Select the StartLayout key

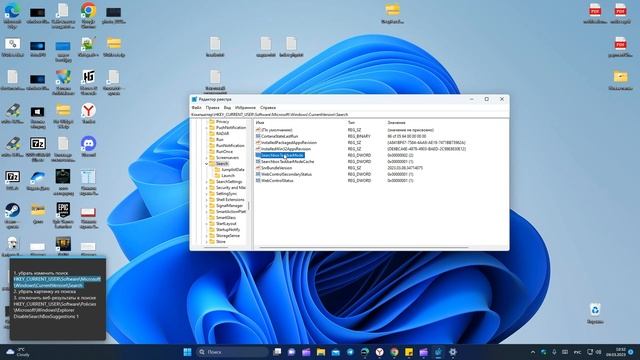click(x=226, y=224)
